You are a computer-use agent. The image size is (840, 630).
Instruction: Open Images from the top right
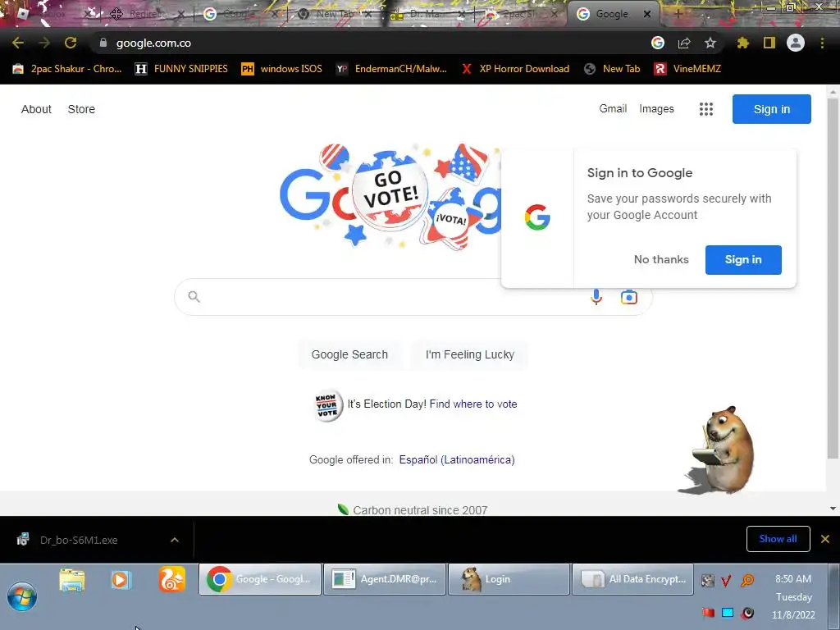tap(657, 109)
